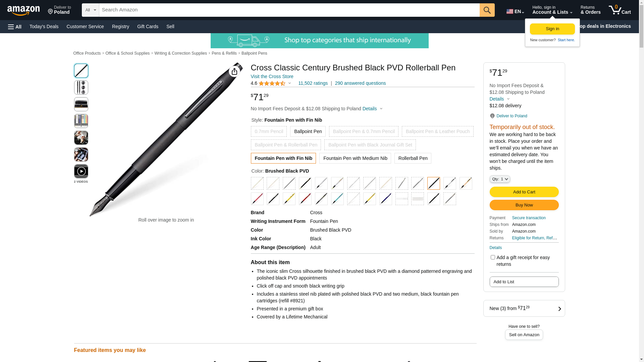
Task: Click into the Search Amazon field
Action: 289,10
